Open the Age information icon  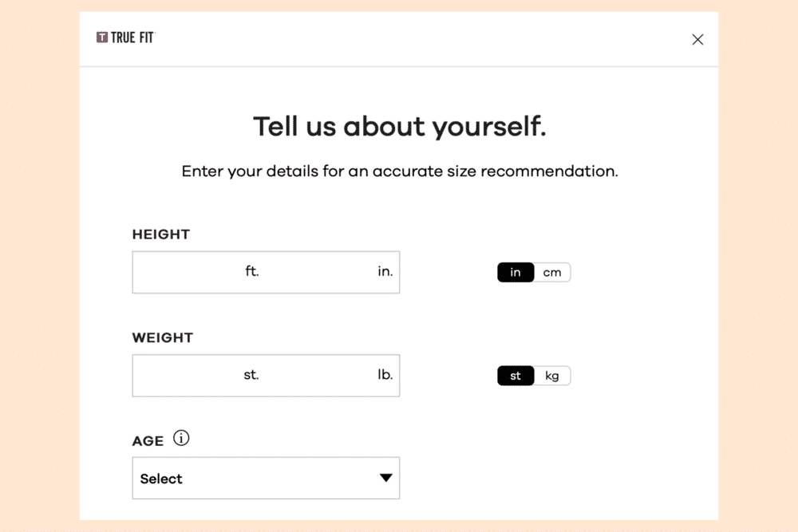coord(182,439)
